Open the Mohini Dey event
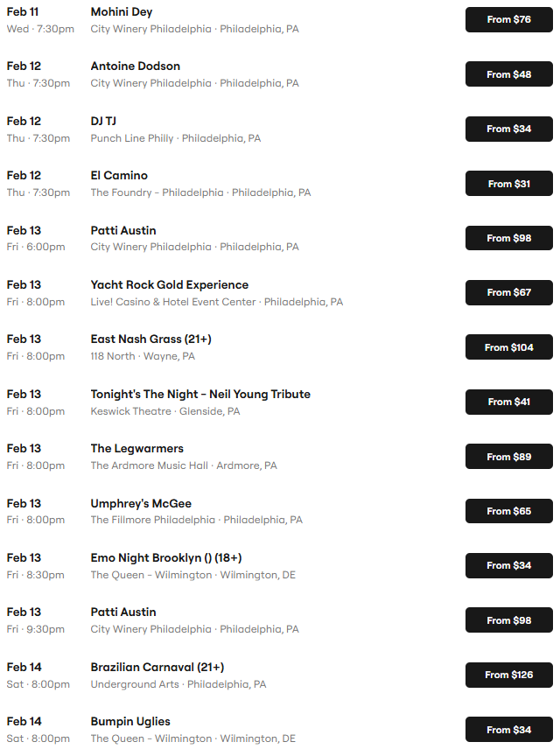This screenshot has width=560, height=756. coord(122,11)
